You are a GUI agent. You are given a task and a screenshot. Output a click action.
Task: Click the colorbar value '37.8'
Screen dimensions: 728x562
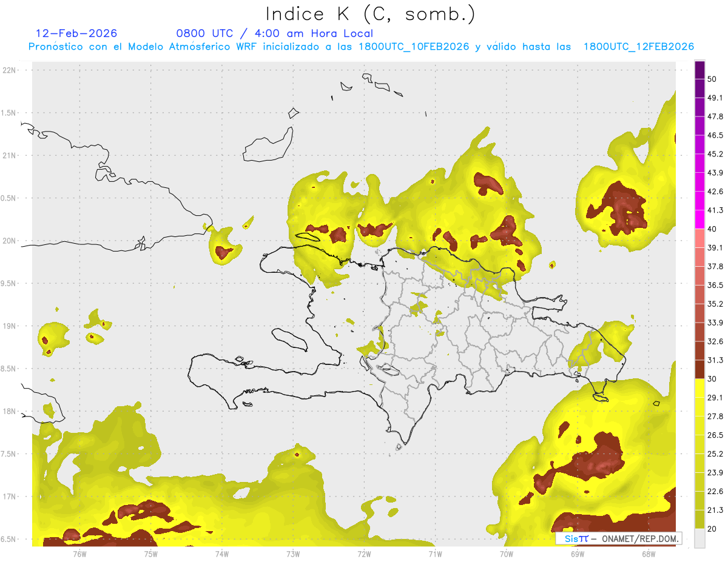pyautogui.click(x=715, y=267)
